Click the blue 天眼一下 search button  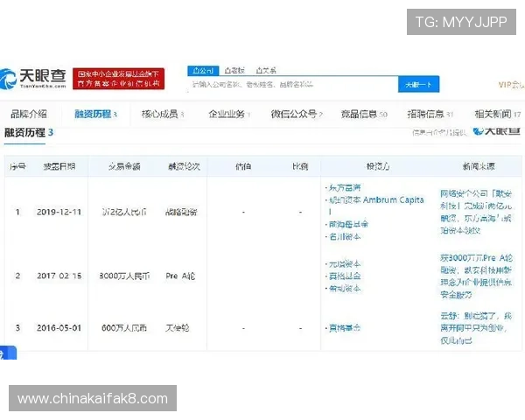coord(418,84)
